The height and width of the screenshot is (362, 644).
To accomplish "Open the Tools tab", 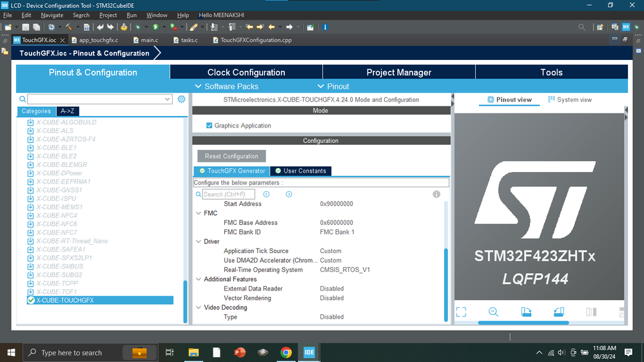I will [552, 72].
